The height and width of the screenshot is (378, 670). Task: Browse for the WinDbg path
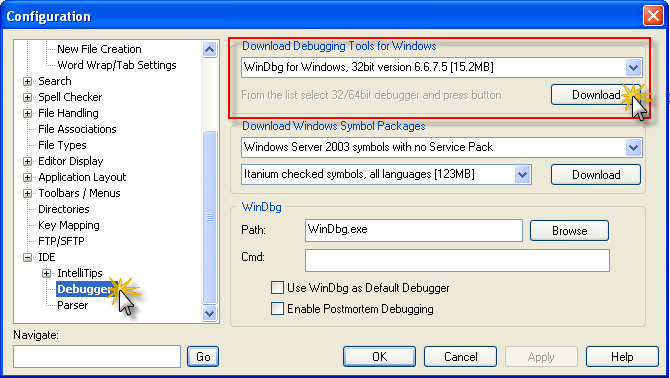[569, 231]
